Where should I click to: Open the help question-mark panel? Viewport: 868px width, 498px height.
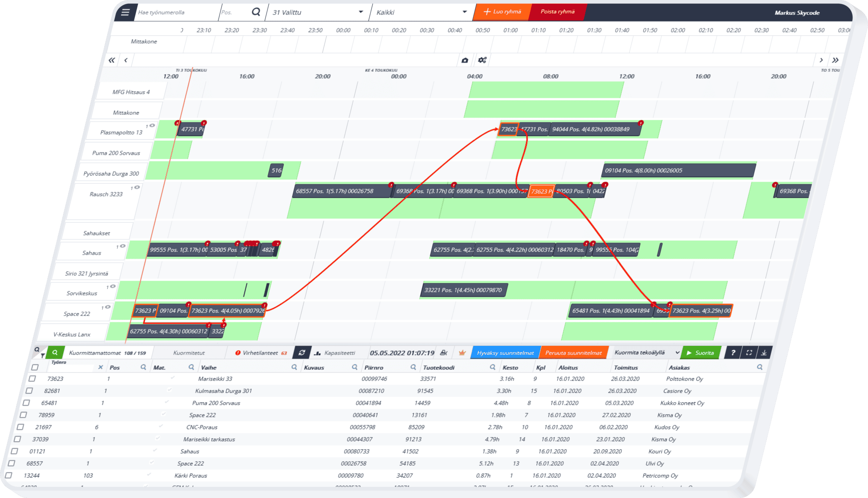[x=734, y=352]
